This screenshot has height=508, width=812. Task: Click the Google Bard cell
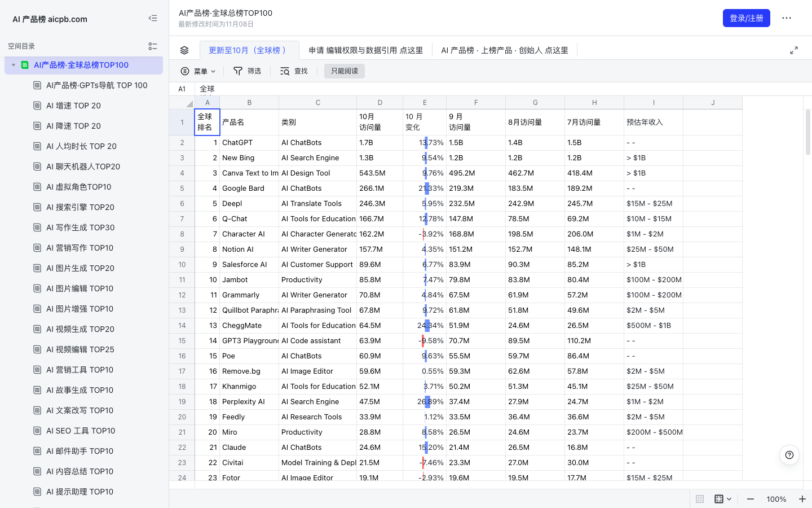249,189
